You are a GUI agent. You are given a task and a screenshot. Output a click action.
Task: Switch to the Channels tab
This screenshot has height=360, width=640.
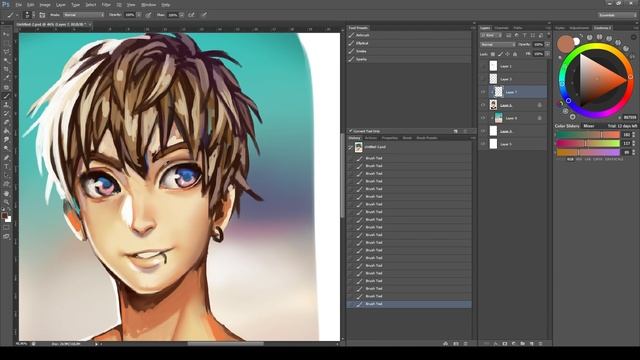502,28
